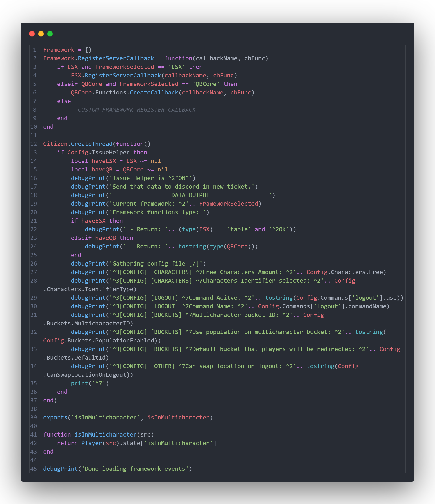The height and width of the screenshot is (504, 435).
Task: Click 'CreateCallback' method on line 6
Action: [154, 93]
